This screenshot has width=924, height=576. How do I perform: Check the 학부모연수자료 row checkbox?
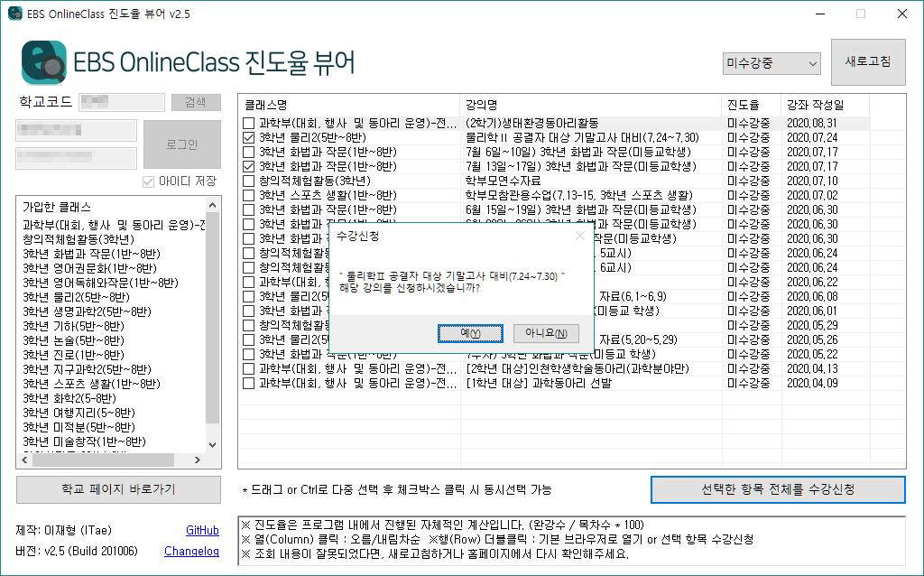click(x=249, y=181)
